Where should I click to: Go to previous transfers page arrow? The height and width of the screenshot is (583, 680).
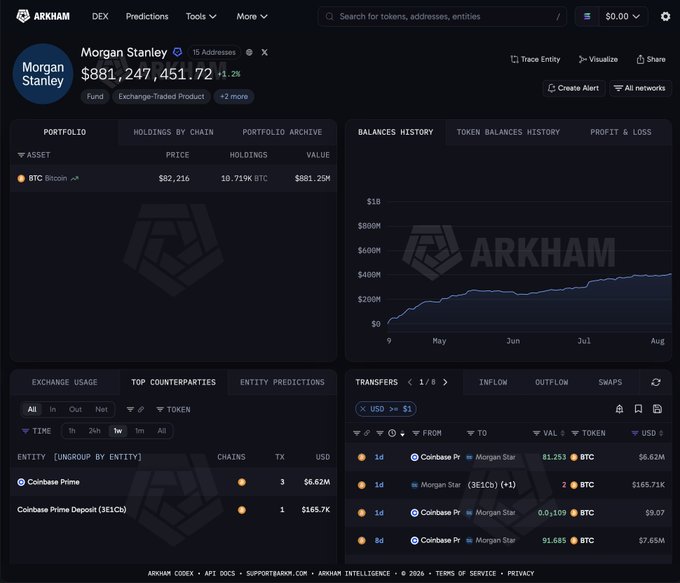(x=410, y=382)
